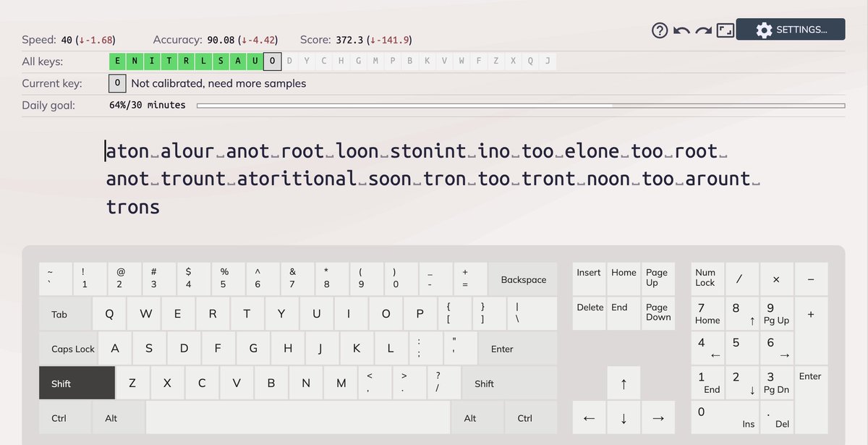The height and width of the screenshot is (445, 868).
Task: Open the help question mark icon
Action: (x=660, y=30)
